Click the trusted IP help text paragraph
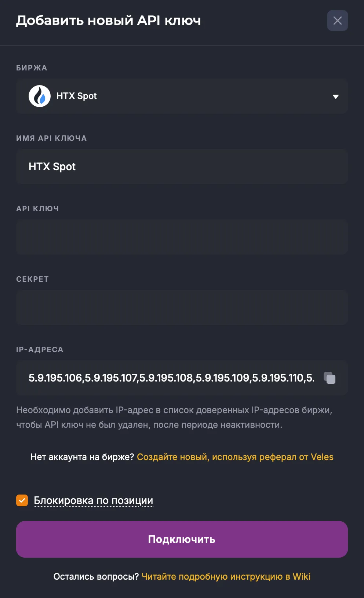The width and height of the screenshot is (364, 598). click(x=174, y=417)
